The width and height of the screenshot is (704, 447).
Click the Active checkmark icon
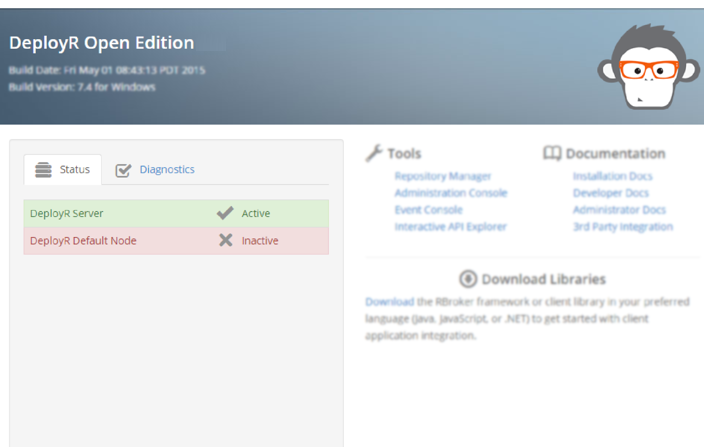click(x=225, y=213)
